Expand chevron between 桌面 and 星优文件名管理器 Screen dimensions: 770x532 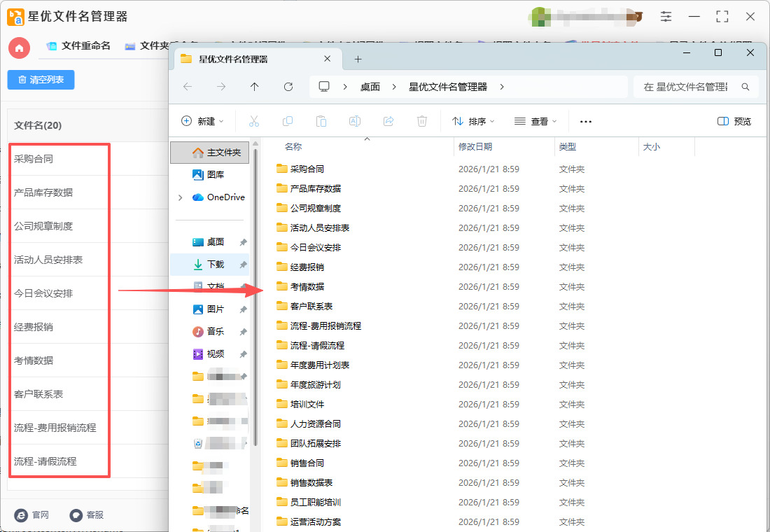(394, 87)
